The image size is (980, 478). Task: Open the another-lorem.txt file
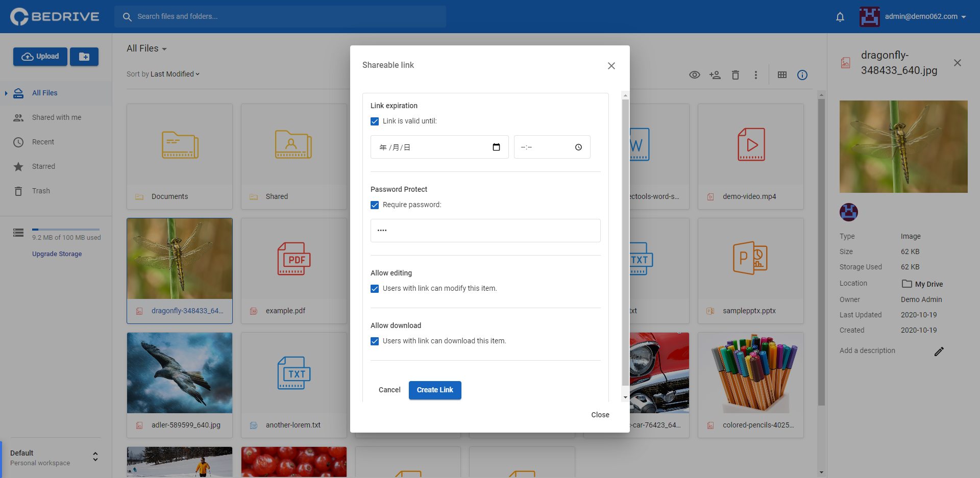tap(294, 385)
